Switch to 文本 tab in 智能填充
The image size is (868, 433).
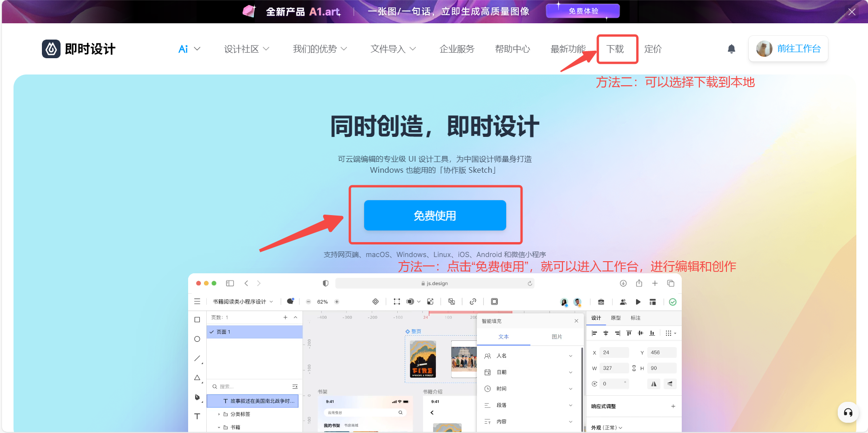[503, 337]
